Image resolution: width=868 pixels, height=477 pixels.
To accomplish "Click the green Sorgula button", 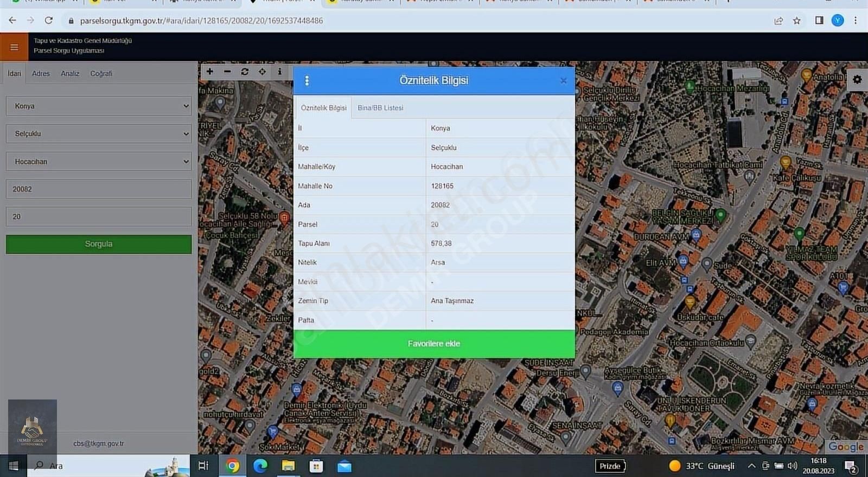I will (x=99, y=244).
